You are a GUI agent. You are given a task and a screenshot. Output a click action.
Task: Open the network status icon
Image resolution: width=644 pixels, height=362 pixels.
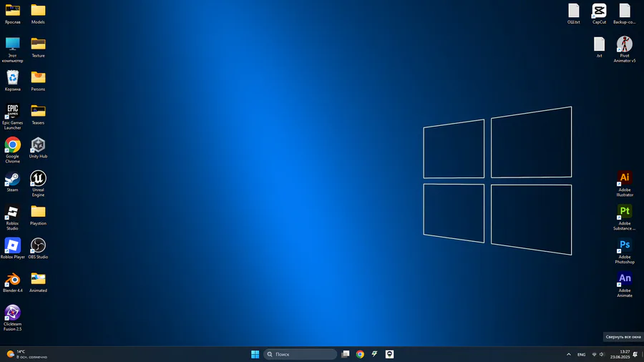pos(594,355)
